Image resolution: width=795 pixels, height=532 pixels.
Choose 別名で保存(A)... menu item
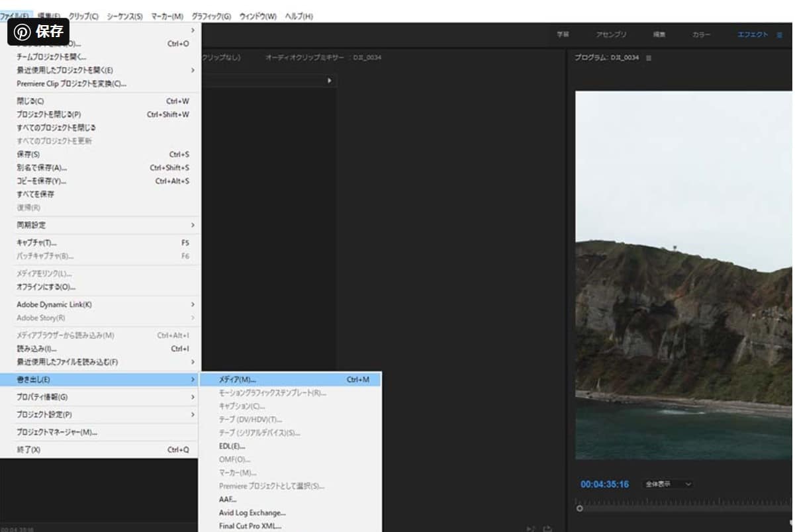(x=101, y=167)
